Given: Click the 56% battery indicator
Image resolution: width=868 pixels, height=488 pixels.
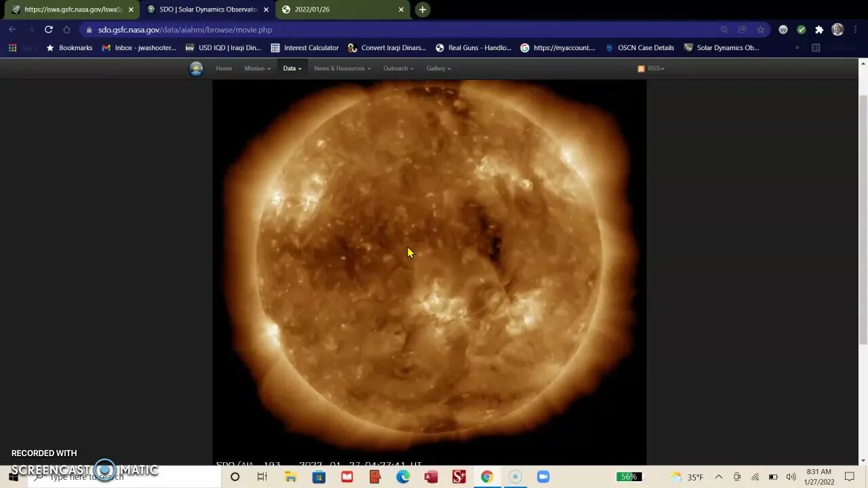Looking at the screenshot, I should tap(629, 476).
